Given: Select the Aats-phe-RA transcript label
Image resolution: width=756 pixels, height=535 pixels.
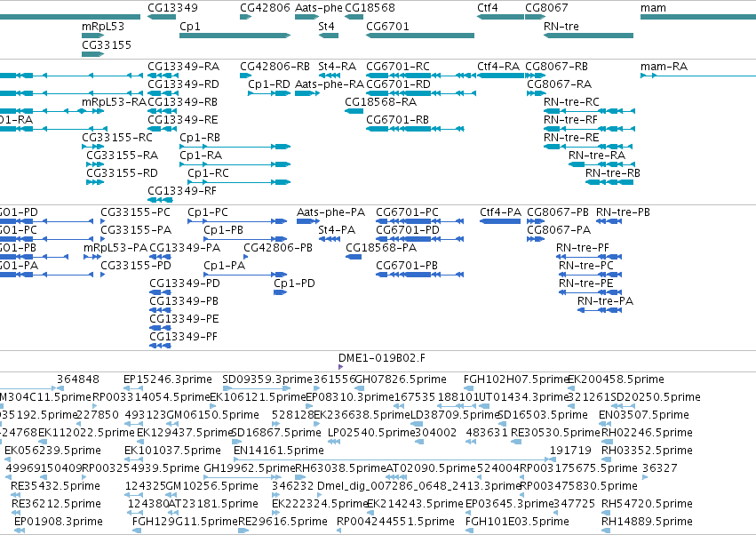Looking at the screenshot, I should coord(330,84).
